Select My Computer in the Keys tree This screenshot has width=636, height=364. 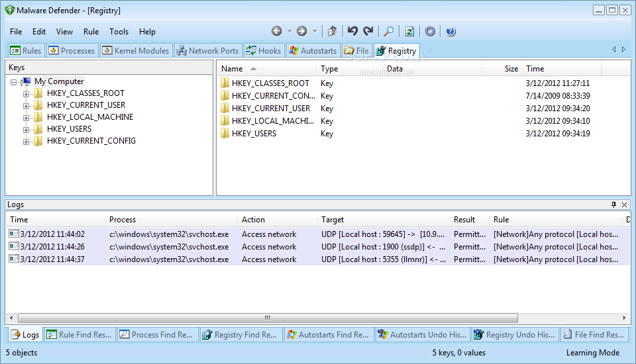59,81
